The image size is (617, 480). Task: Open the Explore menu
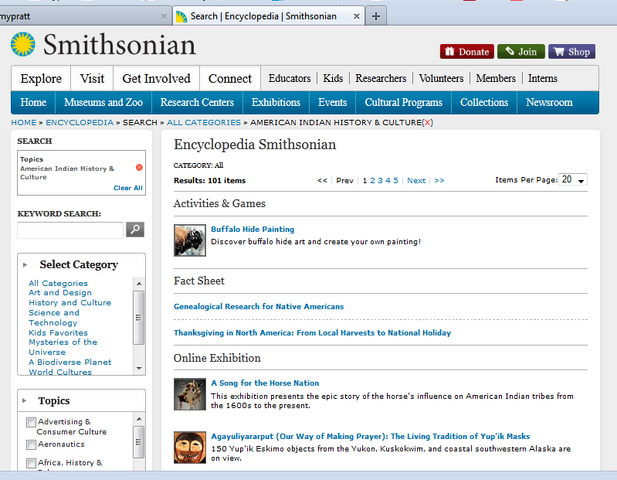[41, 79]
